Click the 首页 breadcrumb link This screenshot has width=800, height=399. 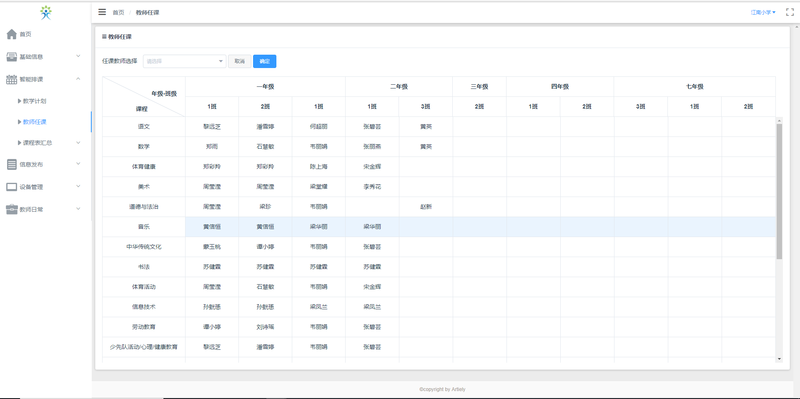[118, 13]
